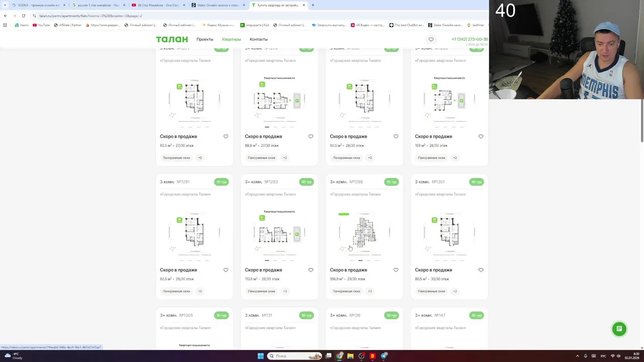Expand +2 features tag on apartment №1301
This screenshot has height=362, width=644.
pos(455,291)
